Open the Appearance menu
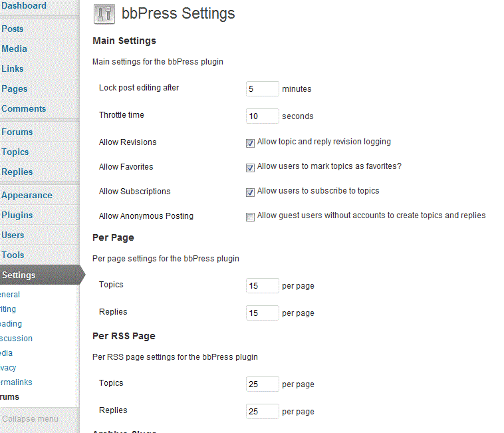The width and height of the screenshot is (504, 433). [27, 195]
